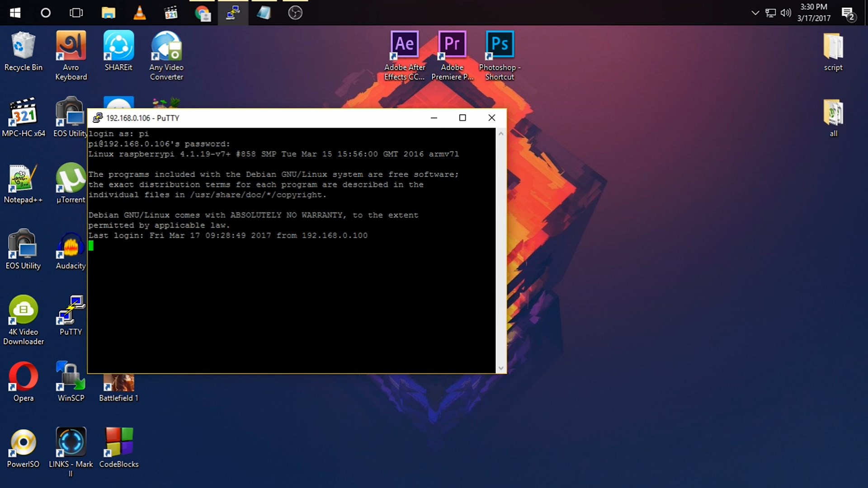Screen dimensions: 868x488
Task: Open the Action Center notifications icon
Action: (x=849, y=13)
